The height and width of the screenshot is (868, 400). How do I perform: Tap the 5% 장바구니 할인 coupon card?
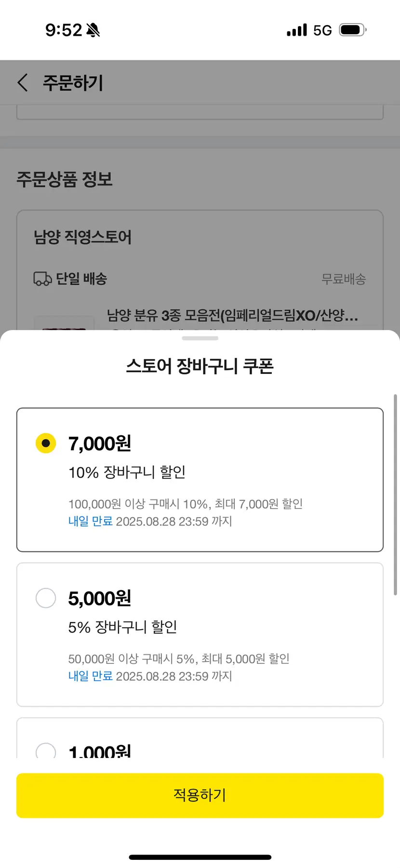200,634
